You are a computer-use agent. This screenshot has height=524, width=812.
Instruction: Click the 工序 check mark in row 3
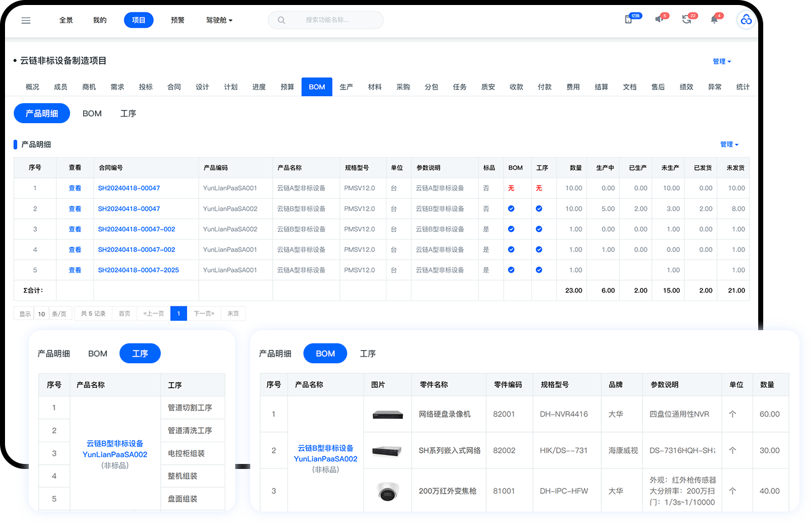(x=539, y=229)
